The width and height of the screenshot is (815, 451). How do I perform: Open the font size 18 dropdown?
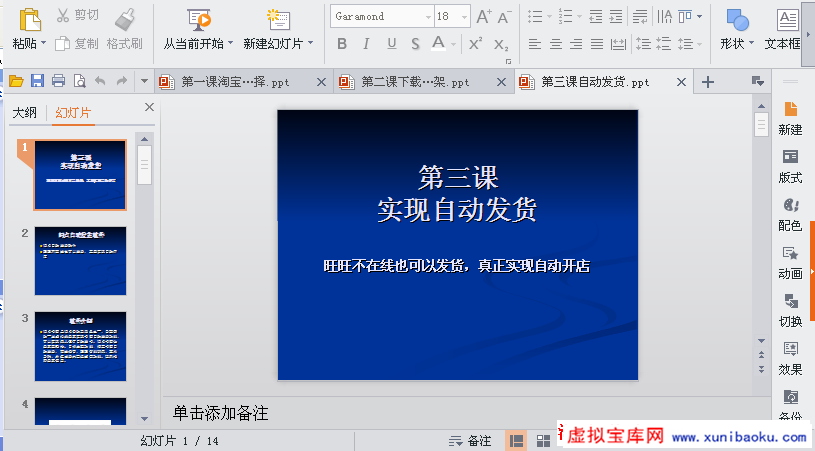(465, 17)
